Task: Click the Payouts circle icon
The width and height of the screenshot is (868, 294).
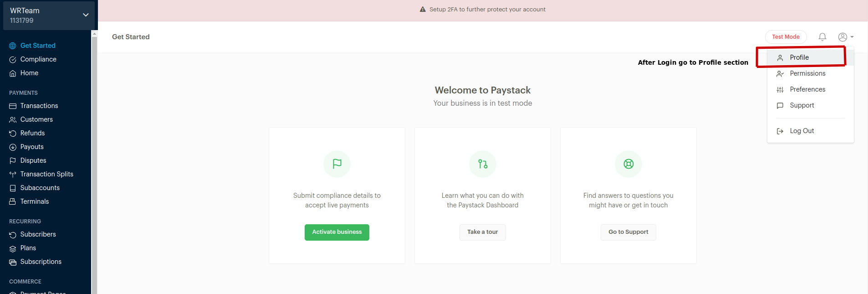Action: (13, 147)
